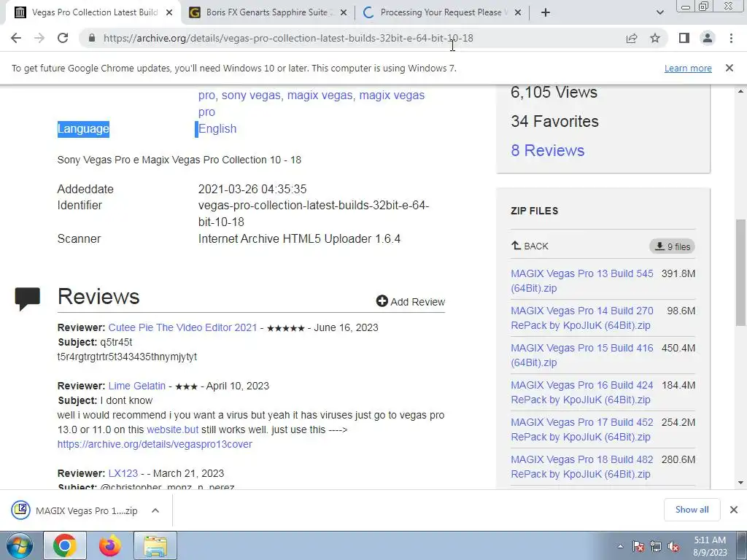Close the Vegas Pro Collection tab
Image resolution: width=747 pixels, height=560 pixels.
pyautogui.click(x=169, y=12)
